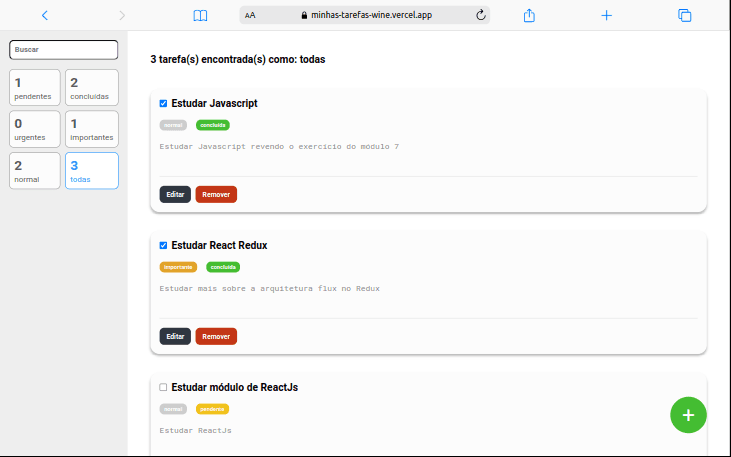Screen dimensions: 731x457
Task: Click the green add task button
Action: click(688, 415)
